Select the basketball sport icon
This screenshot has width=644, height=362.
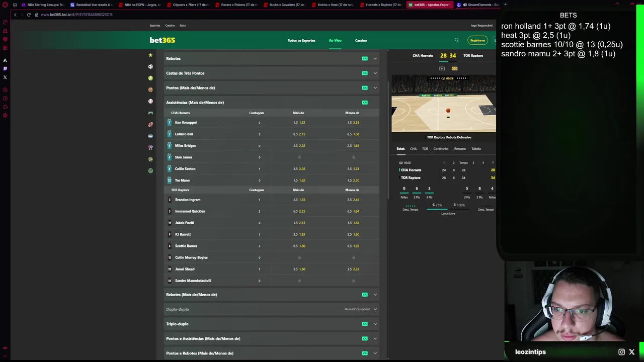(150, 89)
